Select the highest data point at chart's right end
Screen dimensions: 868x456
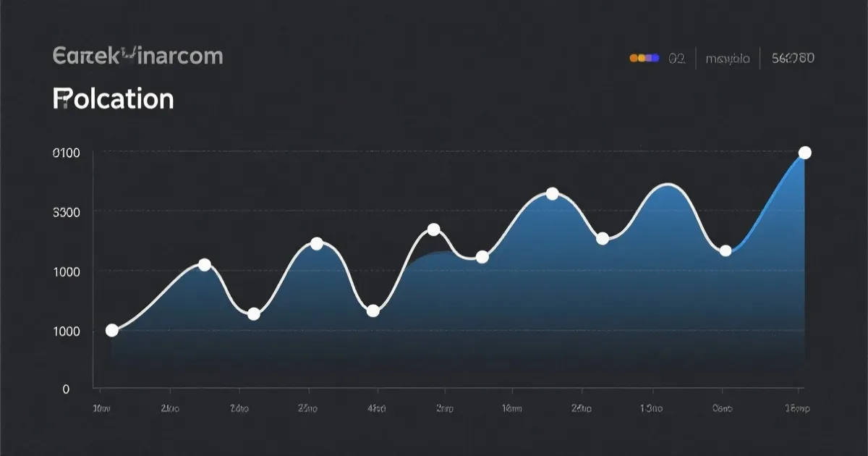[805, 153]
